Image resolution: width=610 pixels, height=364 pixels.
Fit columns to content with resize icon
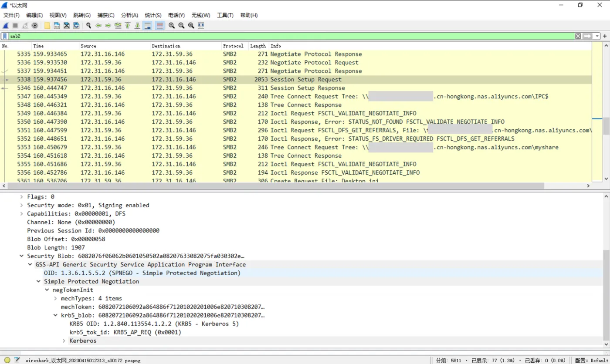pos(201,26)
